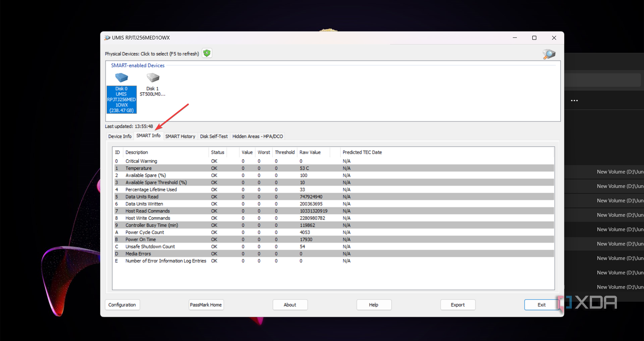Select the Unsafe Shutdown Count row
The image size is (644, 341).
click(x=333, y=247)
